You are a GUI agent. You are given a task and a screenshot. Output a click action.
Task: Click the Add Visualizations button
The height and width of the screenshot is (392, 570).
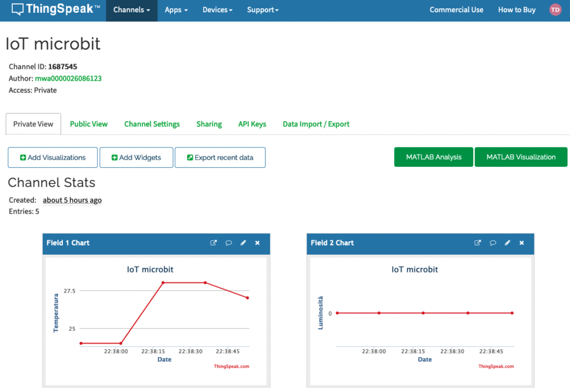coord(53,157)
